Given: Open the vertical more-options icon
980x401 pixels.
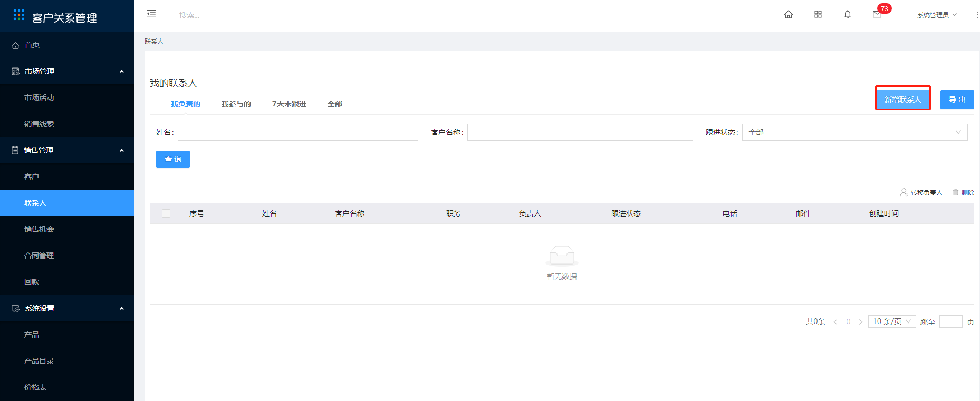Looking at the screenshot, I should tap(977, 15).
